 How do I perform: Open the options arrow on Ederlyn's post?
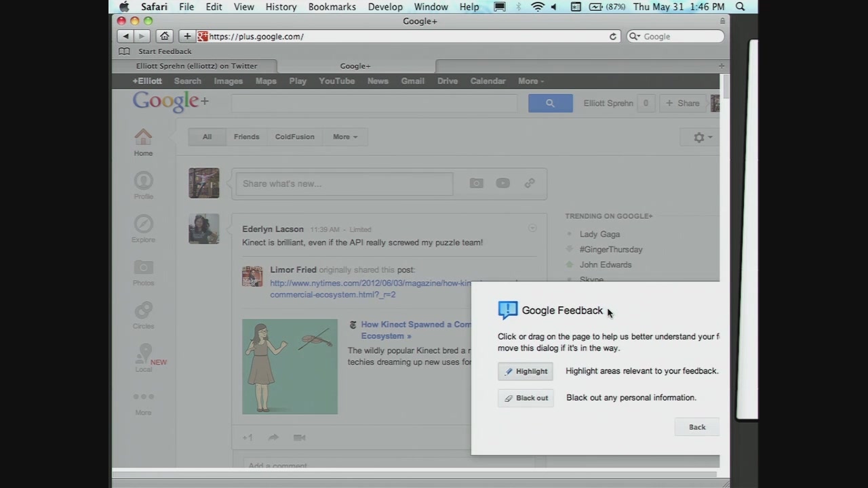coord(532,228)
